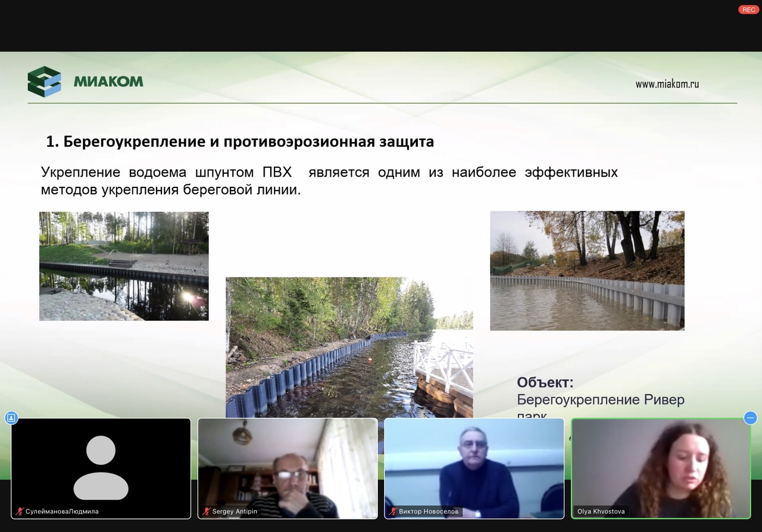
Task: Click the forest pond photo on slide
Action: (124, 266)
